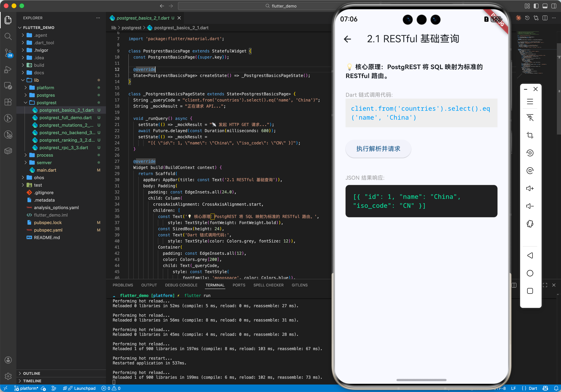Switch to the DEBUG CONSOLE tab

coord(181,285)
